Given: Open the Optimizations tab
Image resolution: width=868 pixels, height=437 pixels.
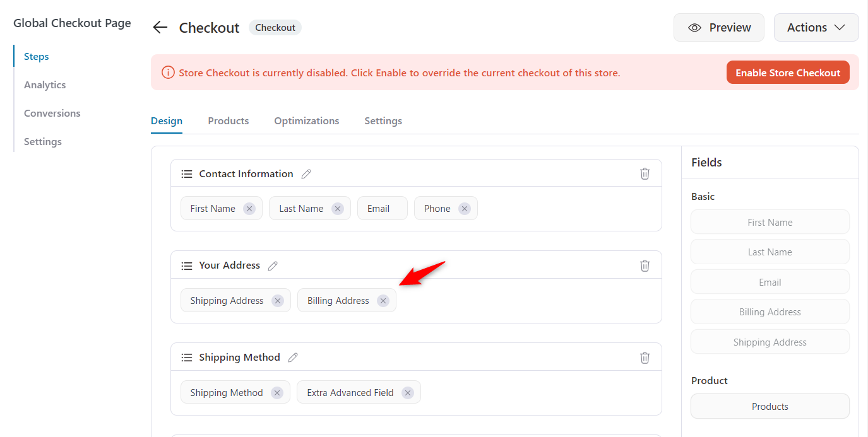Looking at the screenshot, I should click(x=307, y=120).
